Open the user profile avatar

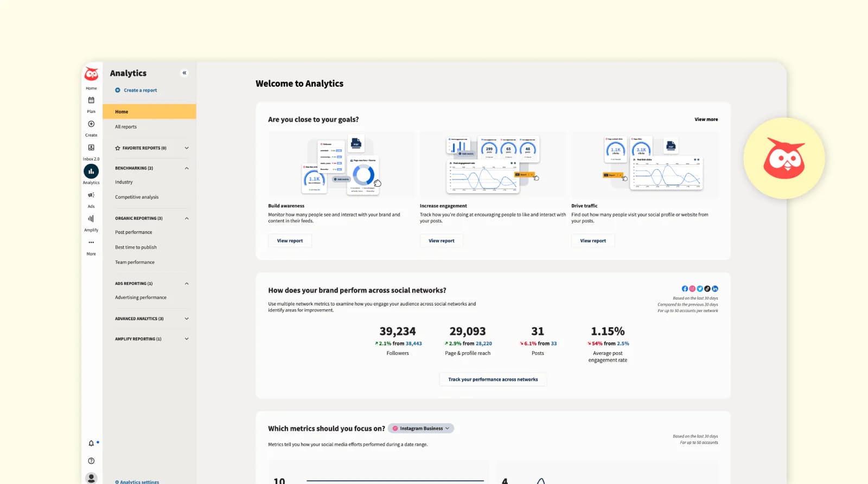(x=91, y=478)
